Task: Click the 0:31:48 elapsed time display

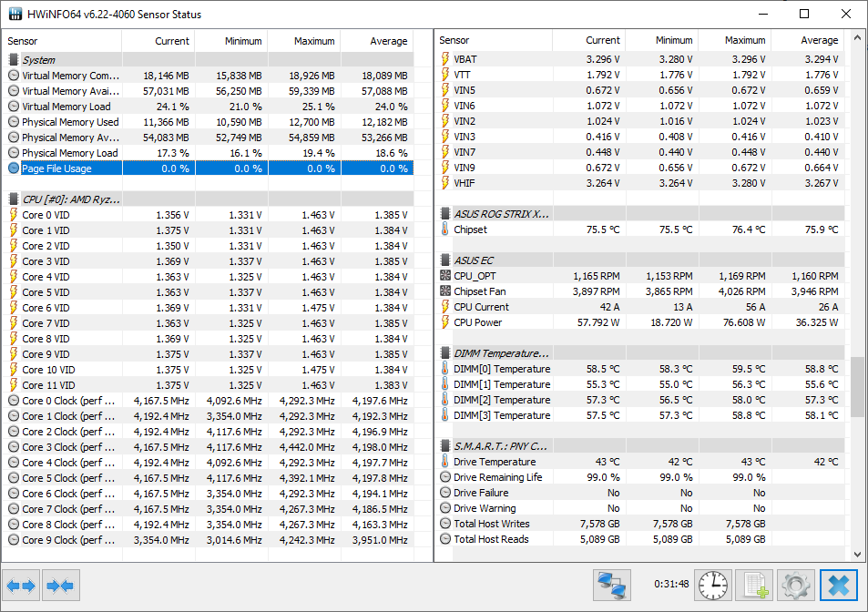Action: 671,584
